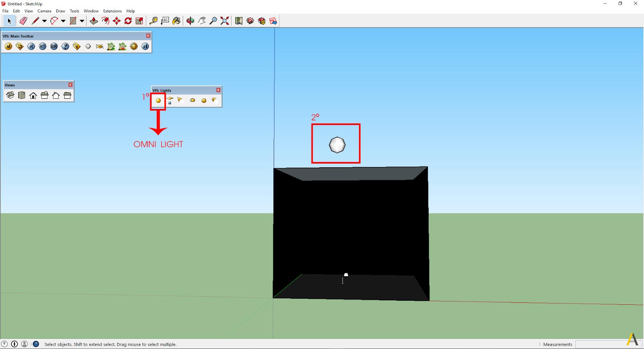Screen dimensions: 644x349
Task: Open the Window menu
Action: [91, 11]
